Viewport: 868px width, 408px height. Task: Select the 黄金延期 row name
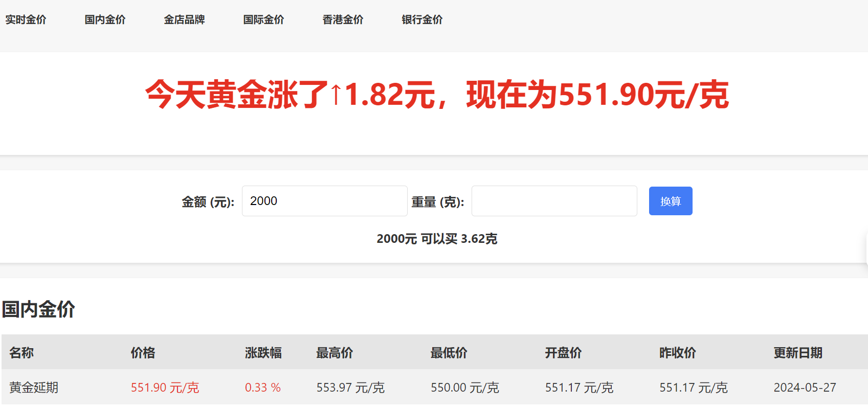[x=34, y=388]
